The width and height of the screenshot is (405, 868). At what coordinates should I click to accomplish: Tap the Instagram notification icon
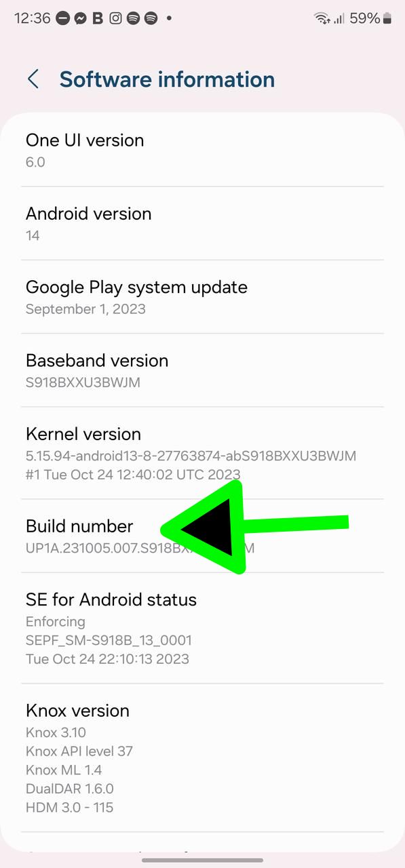pyautogui.click(x=115, y=19)
